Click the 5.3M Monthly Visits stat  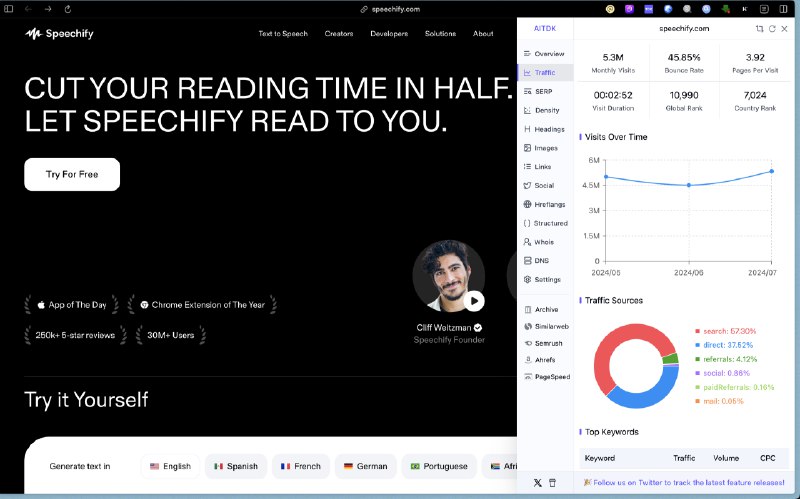click(613, 63)
